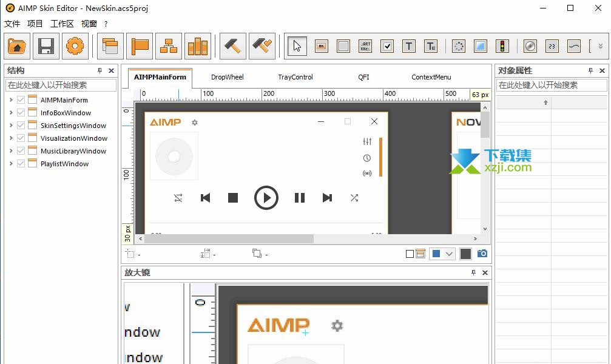Image resolution: width=611 pixels, height=364 pixels.
Task: Select the number 23 counter element tool
Action: click(552, 46)
